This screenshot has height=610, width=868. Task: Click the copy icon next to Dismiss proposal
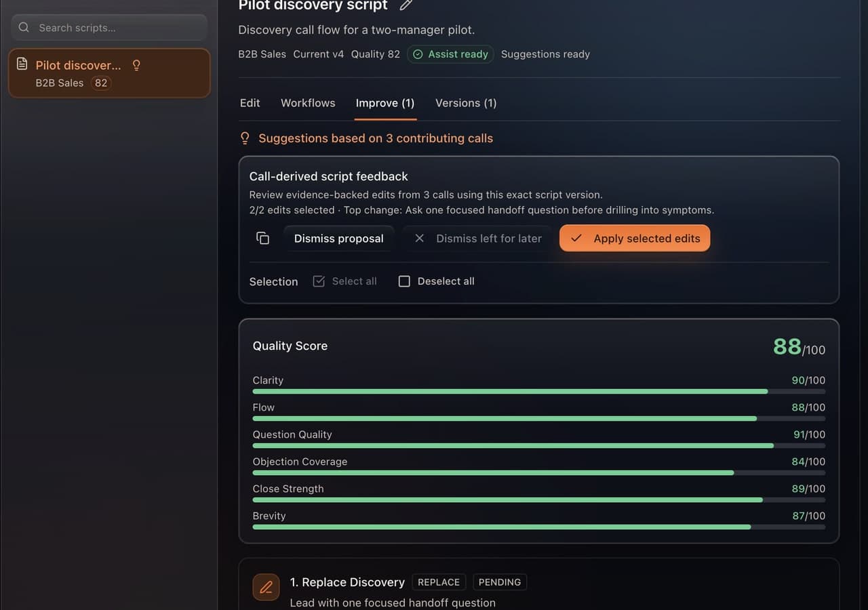pos(262,239)
